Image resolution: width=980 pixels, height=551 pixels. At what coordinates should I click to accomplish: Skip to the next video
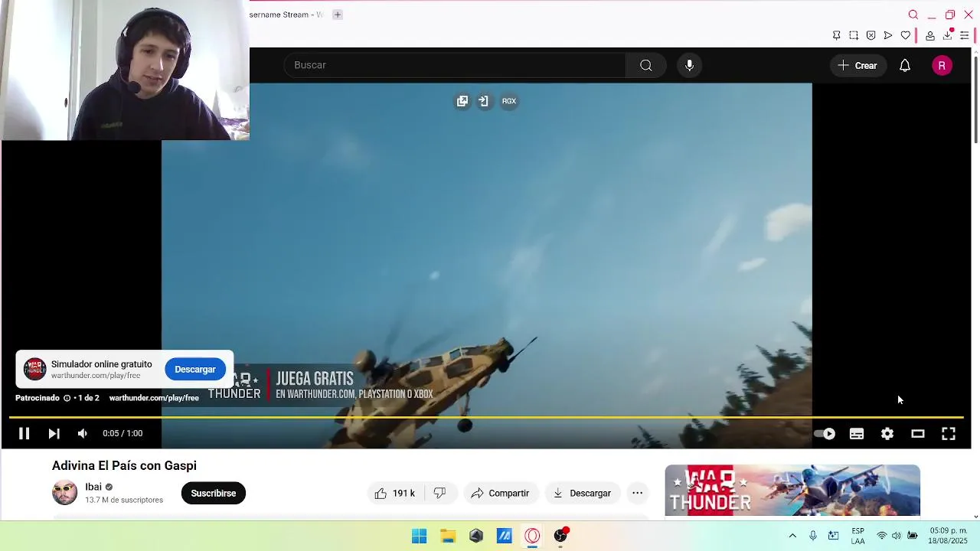click(54, 433)
